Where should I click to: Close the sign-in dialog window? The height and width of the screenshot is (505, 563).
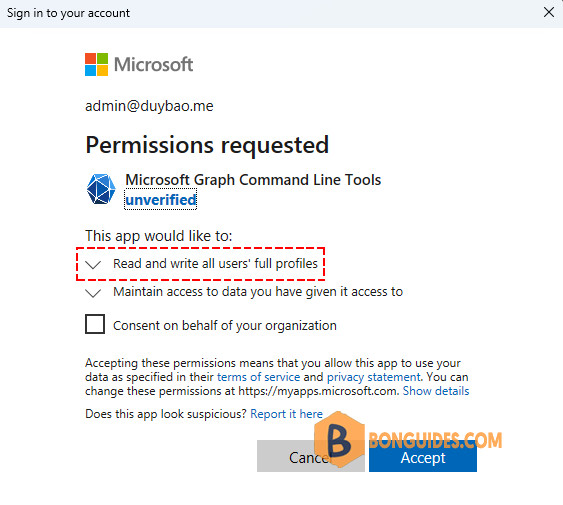[x=549, y=13]
